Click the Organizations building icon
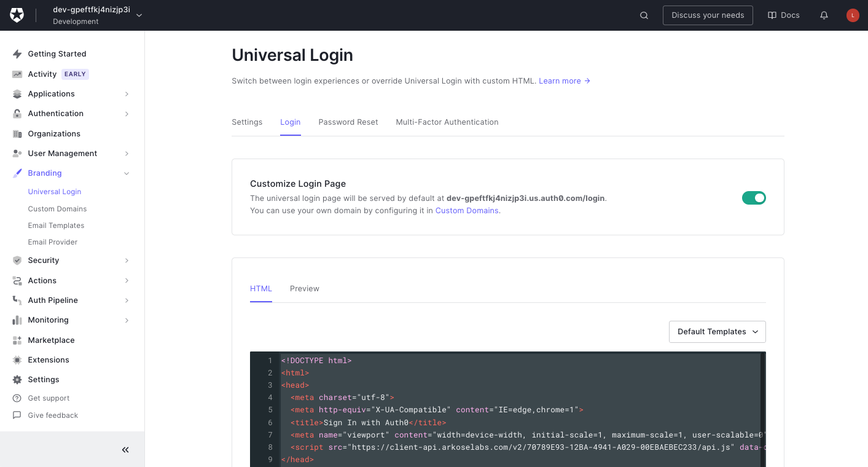Image resolution: width=868 pixels, height=467 pixels. [x=17, y=134]
